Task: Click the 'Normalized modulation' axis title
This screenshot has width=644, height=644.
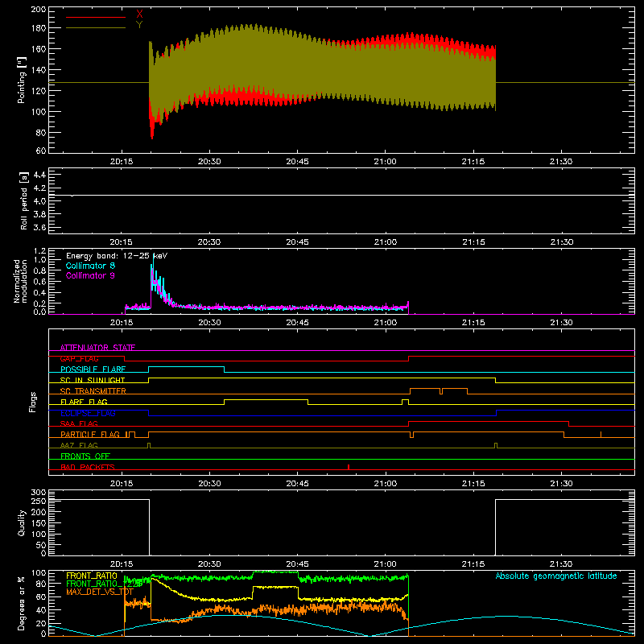Action: point(20,281)
